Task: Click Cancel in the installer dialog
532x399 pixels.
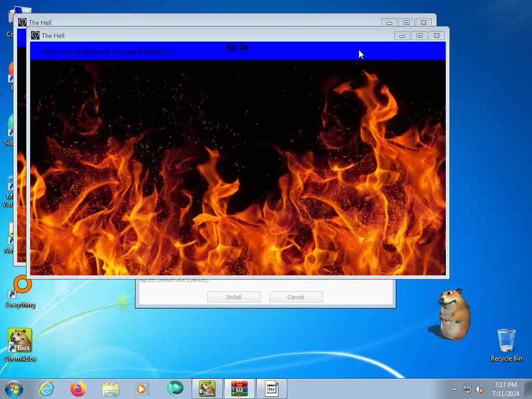Action: click(x=296, y=297)
